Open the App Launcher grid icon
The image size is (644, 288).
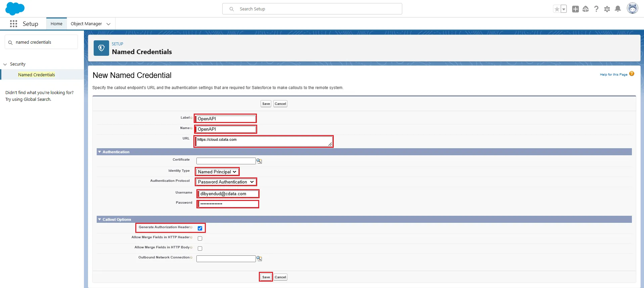[13, 24]
